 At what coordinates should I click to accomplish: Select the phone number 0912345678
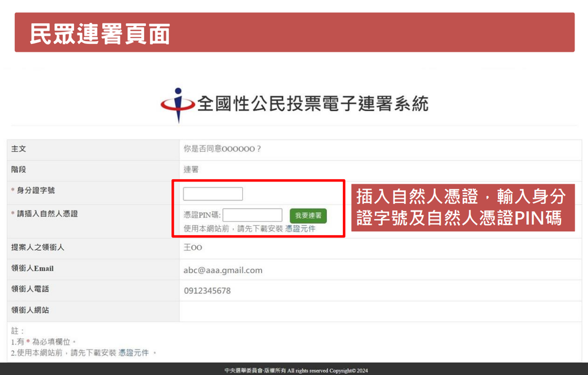(207, 291)
